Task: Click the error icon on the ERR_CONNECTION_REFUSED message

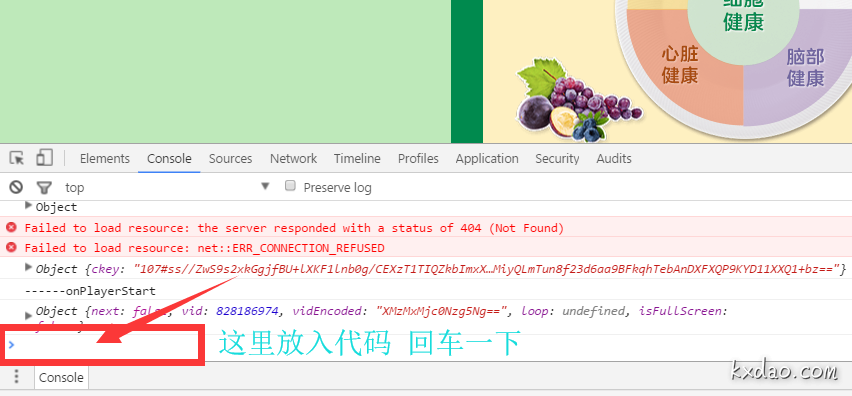Action: coord(11,248)
